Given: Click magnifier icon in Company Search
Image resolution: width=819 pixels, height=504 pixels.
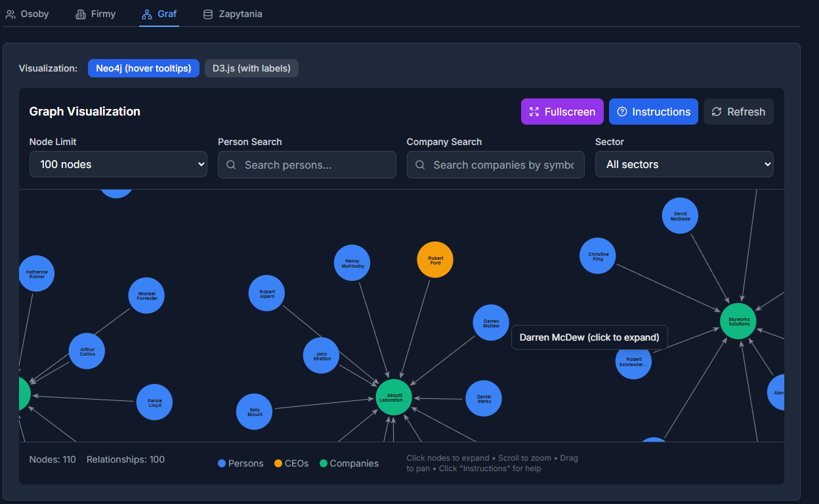Looking at the screenshot, I should click(x=420, y=165).
